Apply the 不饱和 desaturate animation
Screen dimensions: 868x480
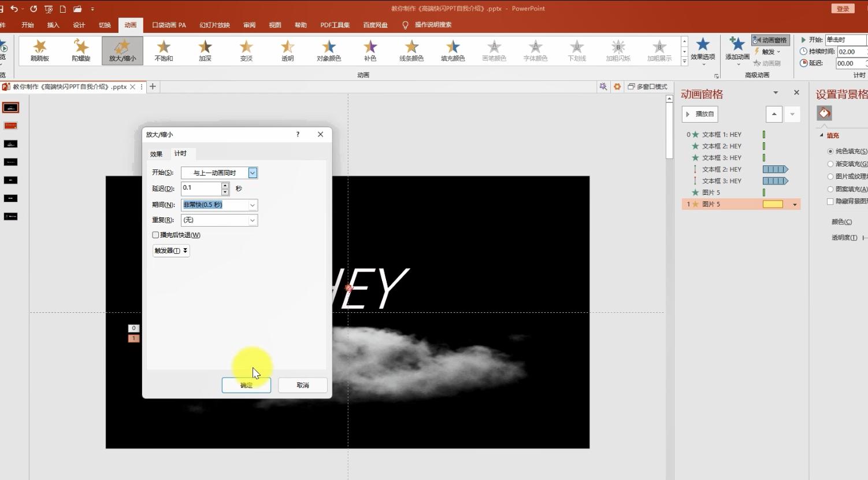pos(164,50)
